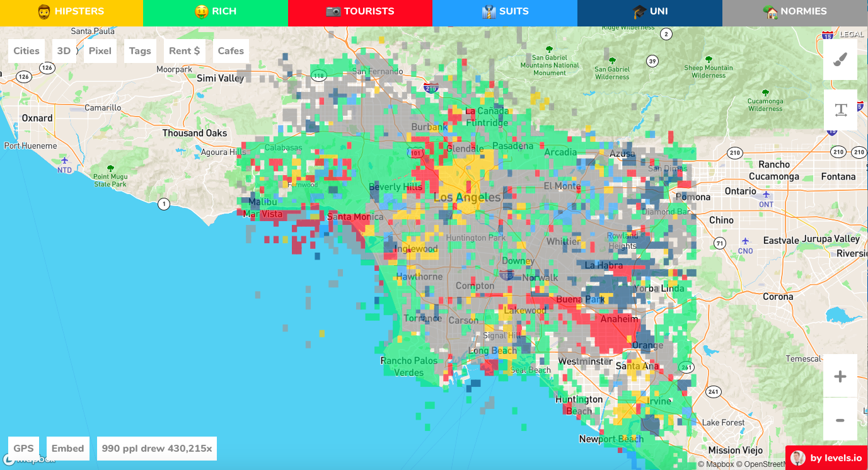This screenshot has height=470, width=868.
Task: Toggle the Rent $ overlay
Action: [184, 51]
